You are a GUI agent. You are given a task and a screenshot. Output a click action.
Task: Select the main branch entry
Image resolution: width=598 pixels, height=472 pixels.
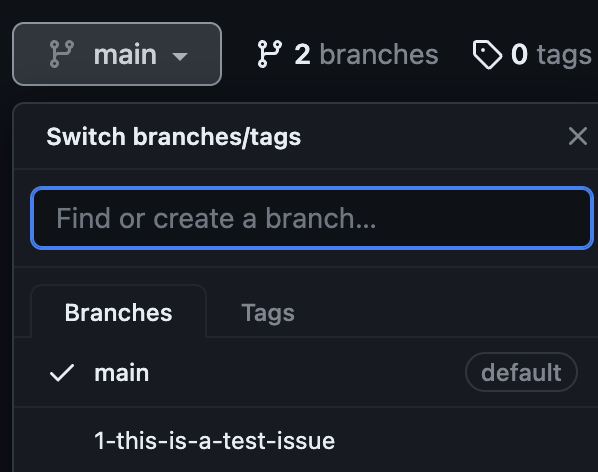(305, 372)
